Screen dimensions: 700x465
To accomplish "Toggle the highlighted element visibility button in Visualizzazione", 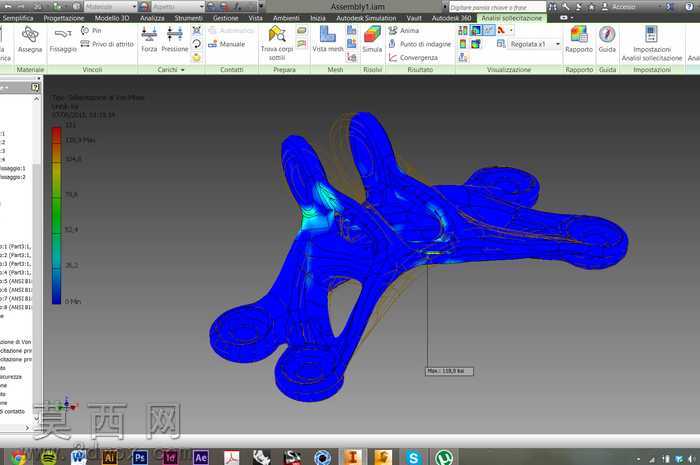I will (489, 30).
